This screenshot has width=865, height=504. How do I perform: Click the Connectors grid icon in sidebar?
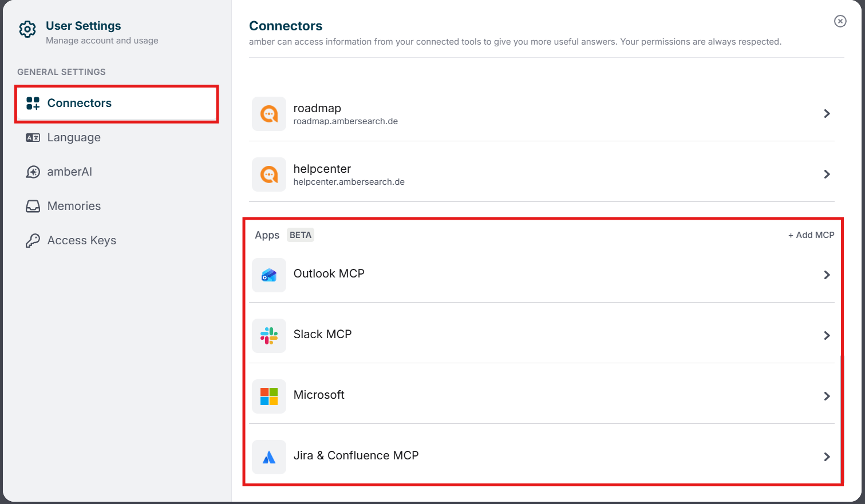(x=33, y=103)
